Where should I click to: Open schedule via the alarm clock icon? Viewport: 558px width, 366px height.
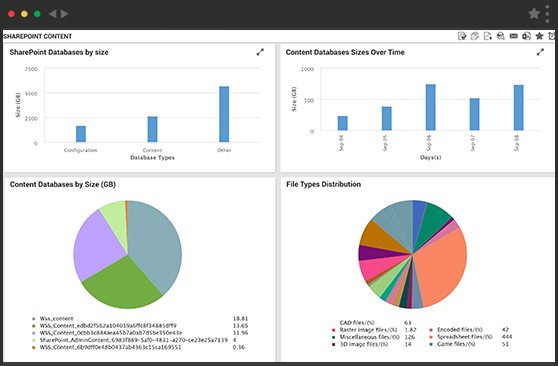[552, 36]
